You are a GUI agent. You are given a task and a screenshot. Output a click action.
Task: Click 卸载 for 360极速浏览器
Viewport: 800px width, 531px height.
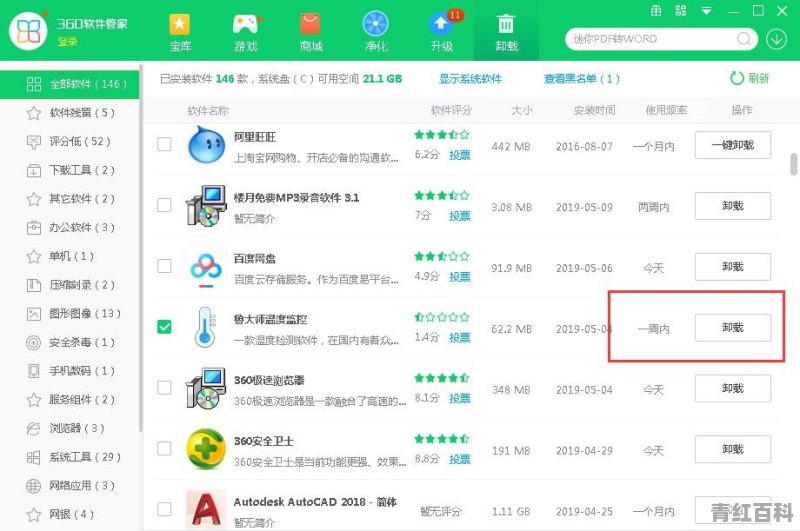point(733,388)
